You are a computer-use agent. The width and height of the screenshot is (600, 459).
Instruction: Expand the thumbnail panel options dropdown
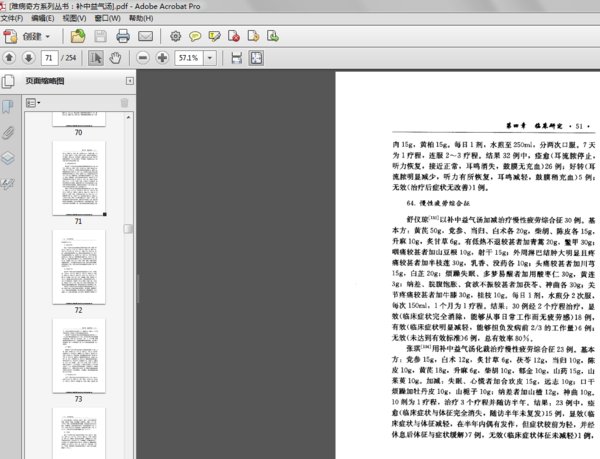[x=33, y=102]
